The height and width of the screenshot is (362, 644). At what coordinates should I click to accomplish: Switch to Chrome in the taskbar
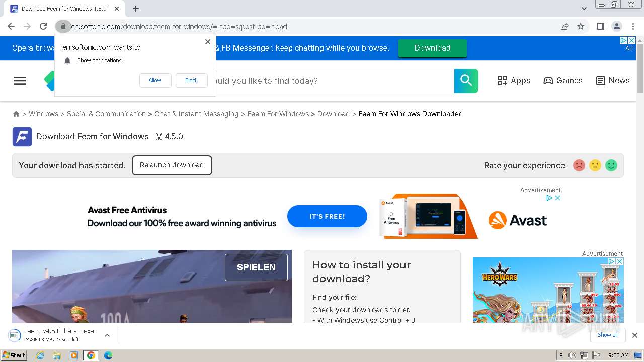point(91,355)
